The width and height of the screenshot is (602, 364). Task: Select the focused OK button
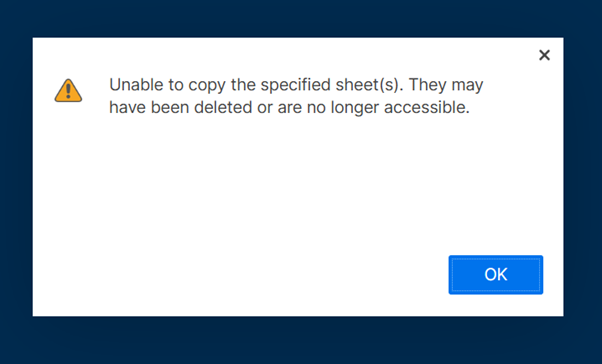(496, 275)
